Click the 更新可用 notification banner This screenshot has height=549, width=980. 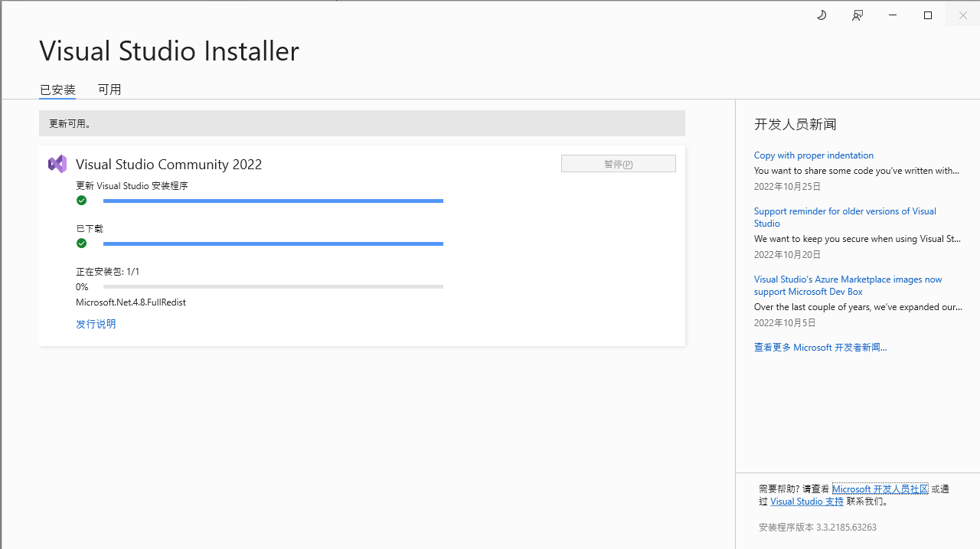361,123
